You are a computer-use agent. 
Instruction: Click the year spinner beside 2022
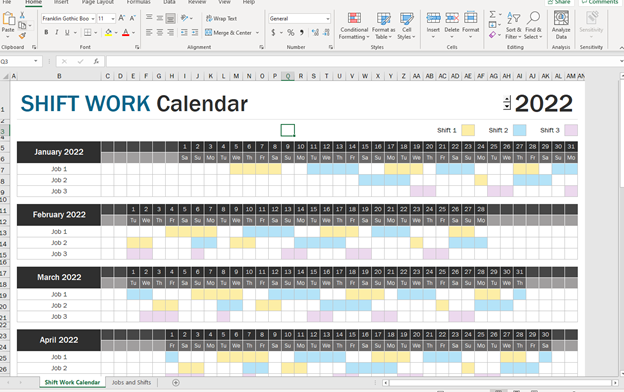click(x=507, y=103)
